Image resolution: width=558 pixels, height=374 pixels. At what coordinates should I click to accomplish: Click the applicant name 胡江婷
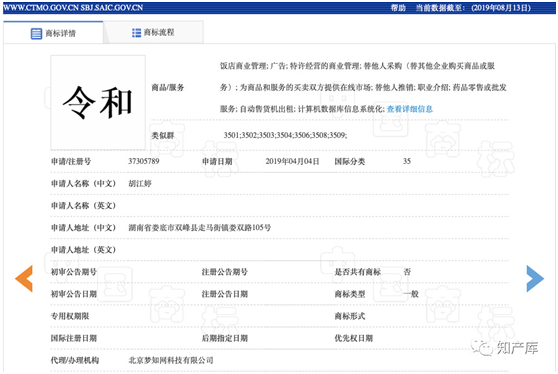pos(140,184)
